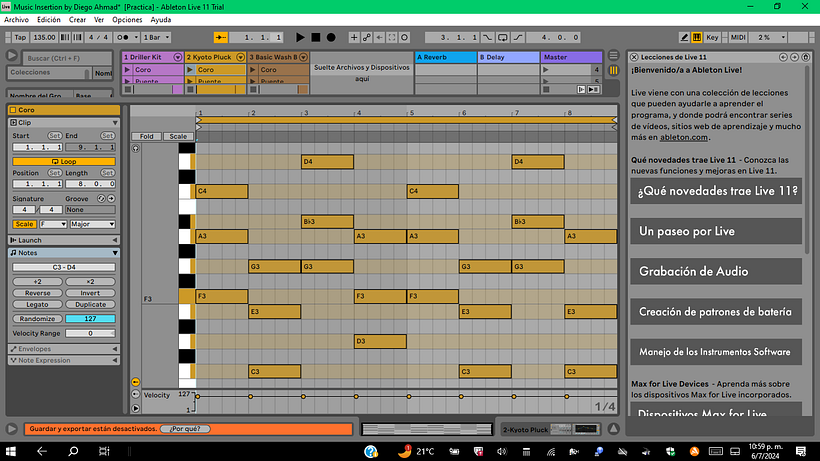Image resolution: width=820 pixels, height=461 pixels.
Task: Launch the Coro clip in Basic Wash B track
Action: pyautogui.click(x=253, y=70)
